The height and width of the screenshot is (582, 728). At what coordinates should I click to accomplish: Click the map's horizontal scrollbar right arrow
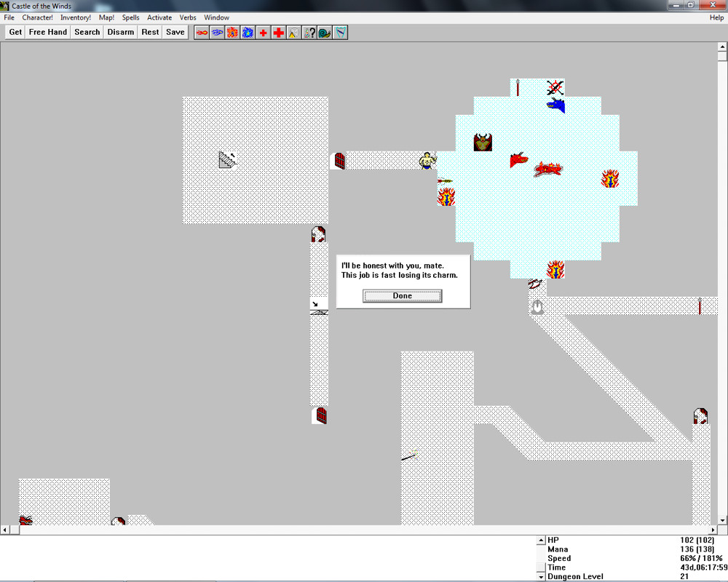click(x=713, y=530)
